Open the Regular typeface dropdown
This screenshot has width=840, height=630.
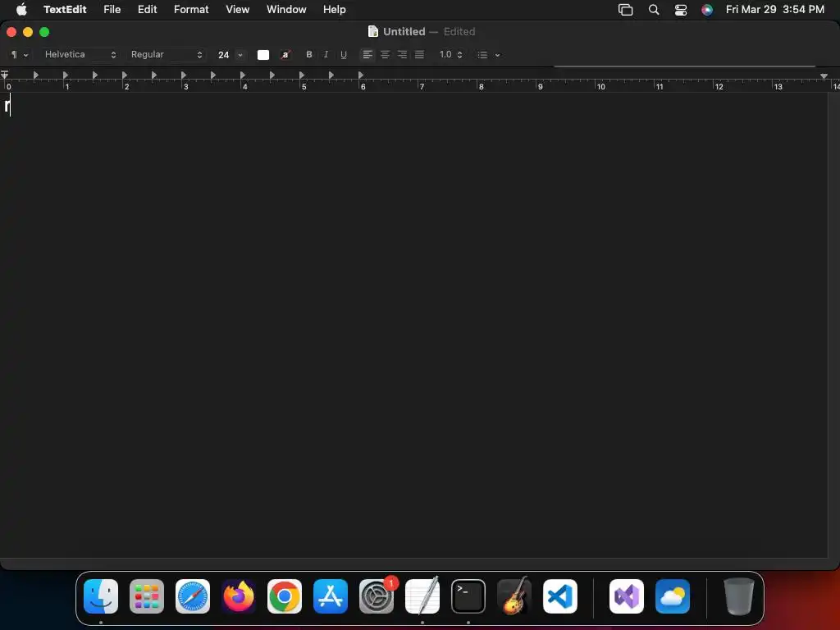pos(166,55)
